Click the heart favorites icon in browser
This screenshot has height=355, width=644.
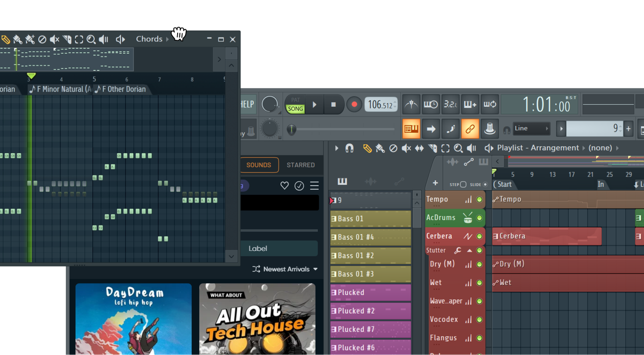[x=284, y=186]
